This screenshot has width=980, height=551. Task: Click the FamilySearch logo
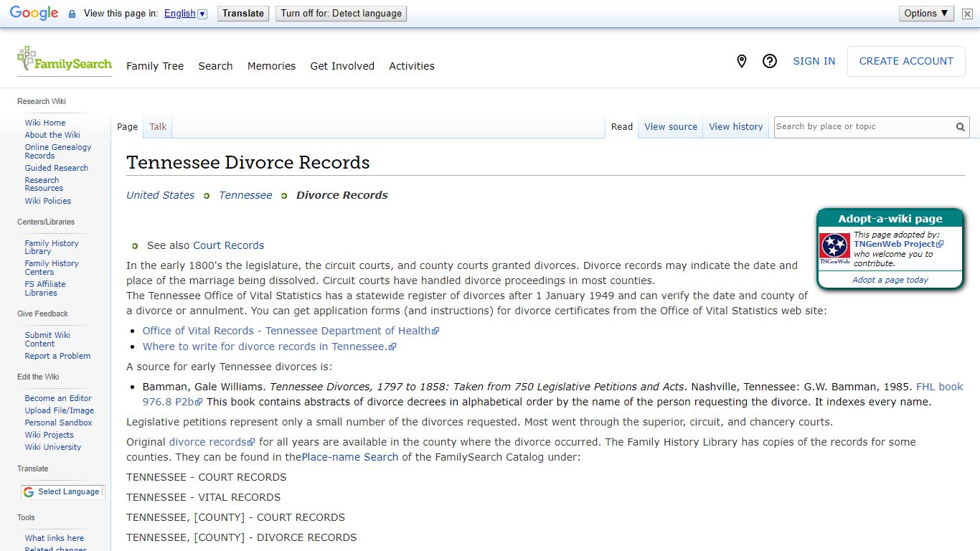click(65, 60)
